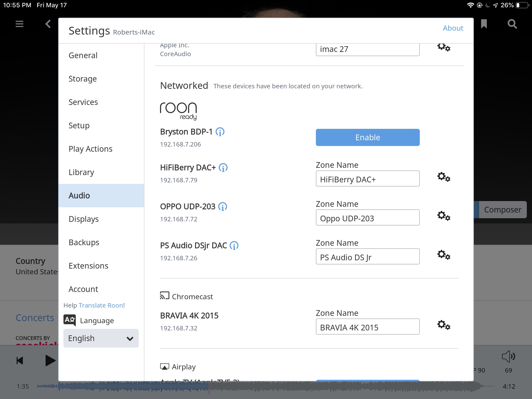Viewport: 532px width, 399px height.
Task: Tap the elapsed time 1:35
Action: coord(23,387)
